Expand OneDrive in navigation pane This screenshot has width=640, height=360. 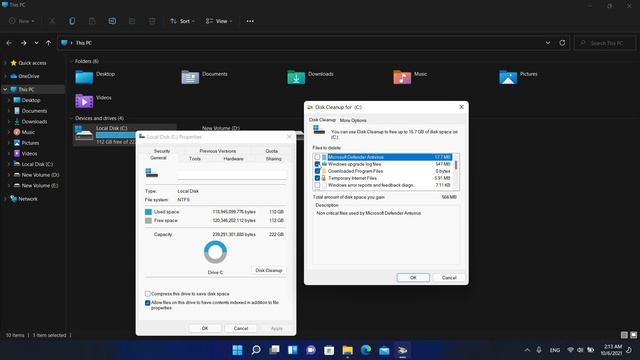5,76
